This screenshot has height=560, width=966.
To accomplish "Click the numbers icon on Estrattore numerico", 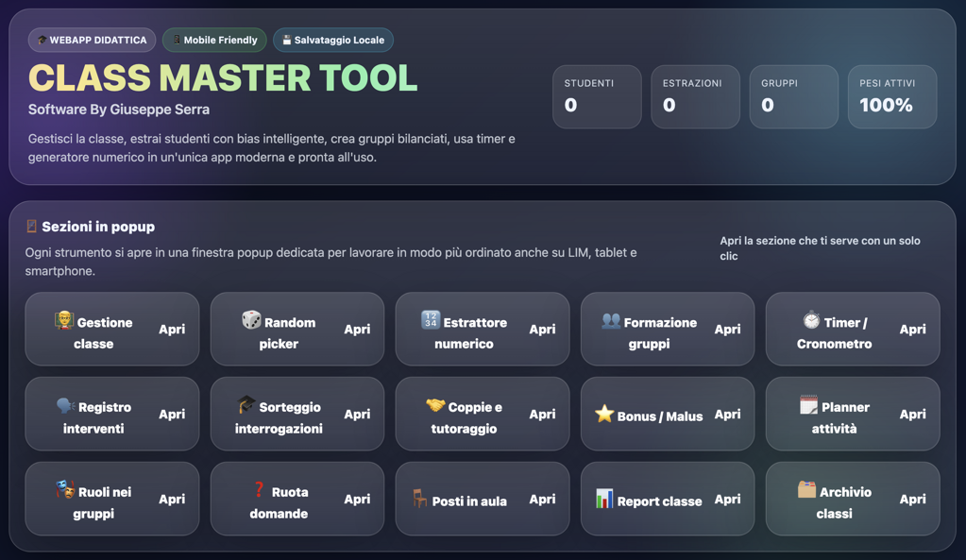I will point(431,320).
